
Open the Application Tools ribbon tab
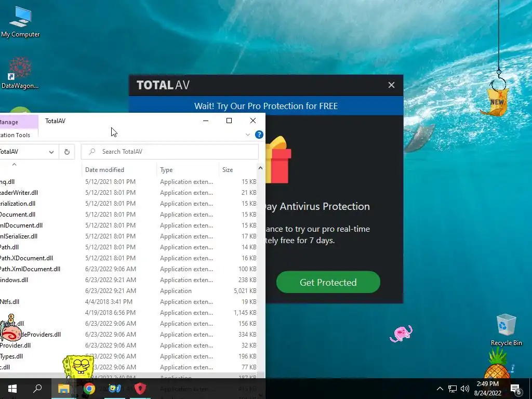pos(15,135)
